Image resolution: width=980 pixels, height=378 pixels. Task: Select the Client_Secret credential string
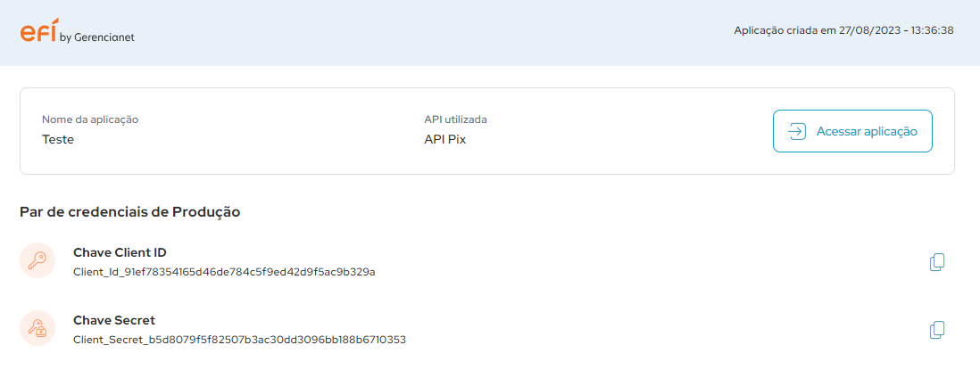point(239,340)
